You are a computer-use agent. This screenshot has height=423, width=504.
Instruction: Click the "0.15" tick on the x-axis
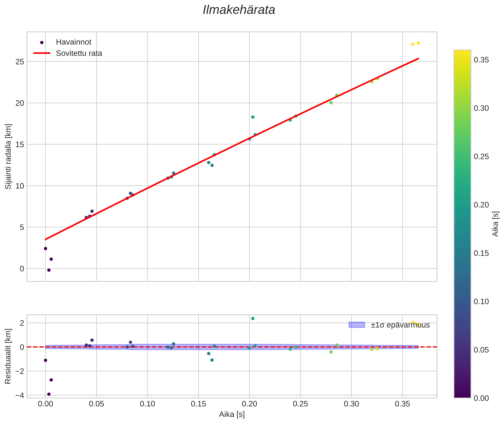pos(198,404)
